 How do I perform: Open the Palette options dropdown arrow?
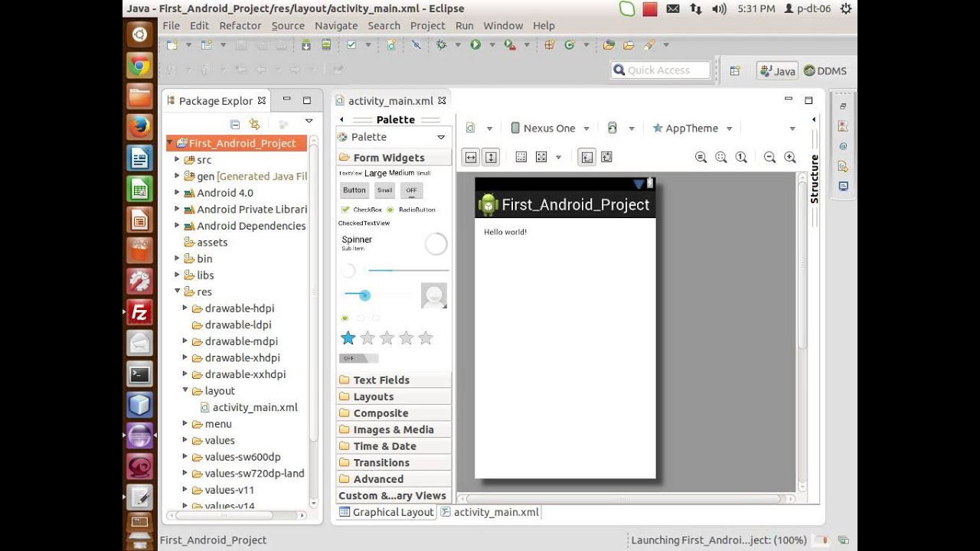pyautogui.click(x=441, y=138)
